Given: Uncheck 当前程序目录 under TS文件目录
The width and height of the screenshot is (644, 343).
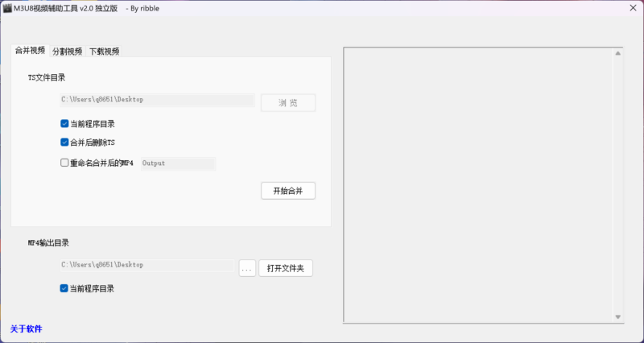Looking at the screenshot, I should (64, 124).
